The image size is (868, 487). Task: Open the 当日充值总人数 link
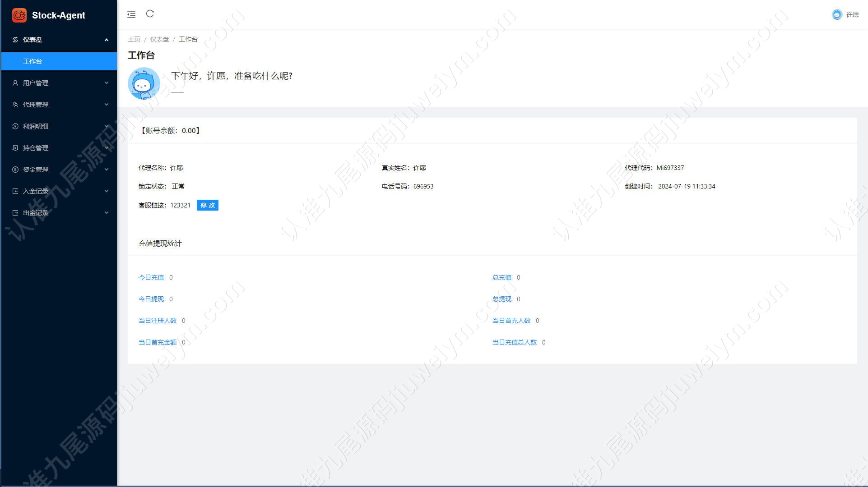tap(515, 342)
